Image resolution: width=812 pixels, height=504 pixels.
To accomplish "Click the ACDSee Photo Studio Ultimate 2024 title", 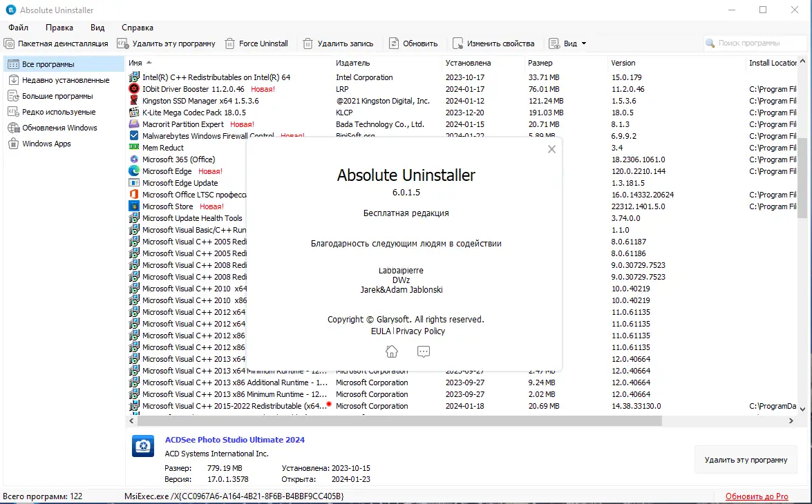I will pyautogui.click(x=234, y=440).
